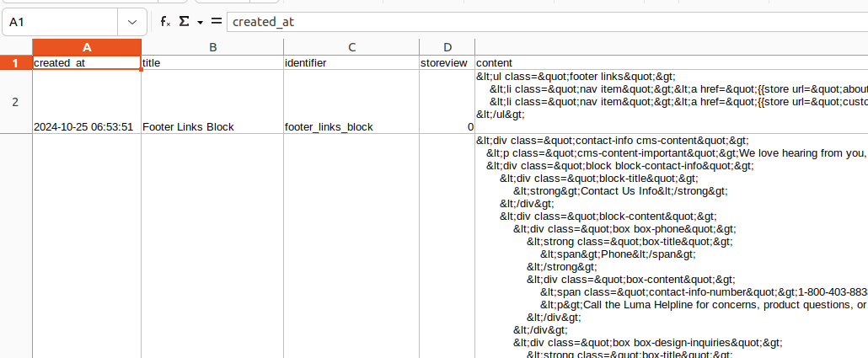Image resolution: width=868 pixels, height=358 pixels.
Task: Click the Formula equals sign icon
Action: coord(217,22)
